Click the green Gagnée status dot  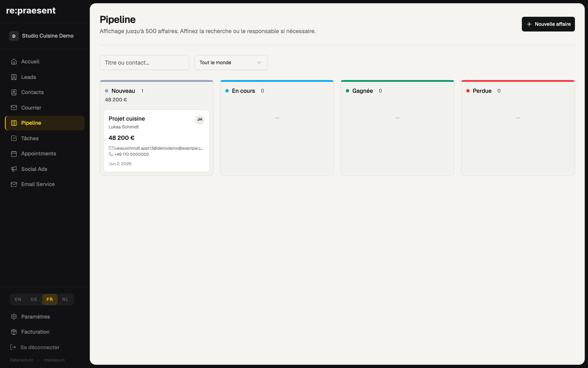(x=347, y=91)
